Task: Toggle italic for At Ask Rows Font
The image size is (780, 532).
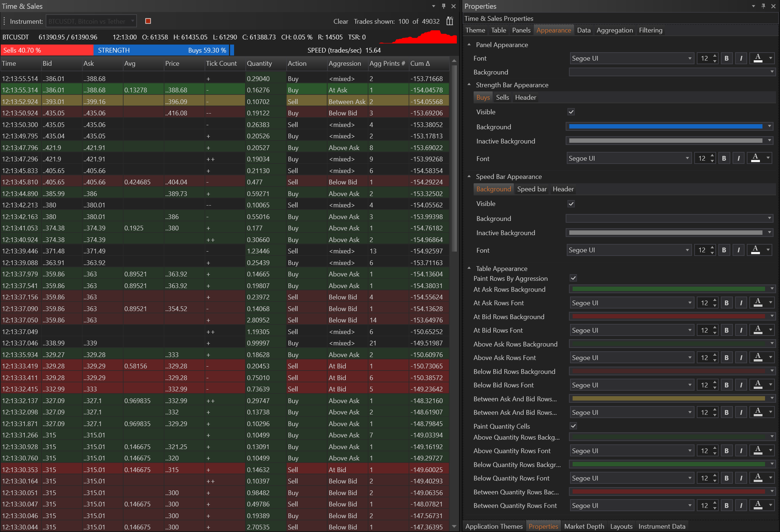Action: click(x=741, y=303)
